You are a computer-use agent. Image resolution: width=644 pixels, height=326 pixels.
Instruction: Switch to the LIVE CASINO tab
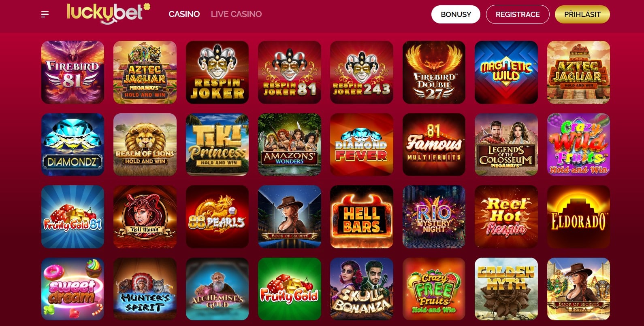point(236,14)
